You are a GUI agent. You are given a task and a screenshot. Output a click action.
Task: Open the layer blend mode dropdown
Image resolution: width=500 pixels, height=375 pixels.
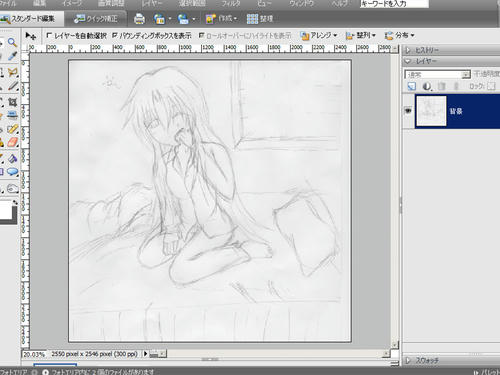[x=437, y=74]
